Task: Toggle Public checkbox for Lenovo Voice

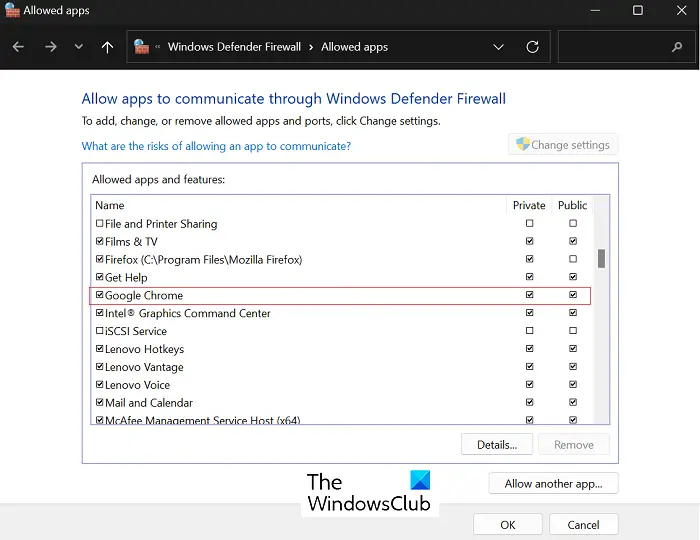Action: click(573, 384)
